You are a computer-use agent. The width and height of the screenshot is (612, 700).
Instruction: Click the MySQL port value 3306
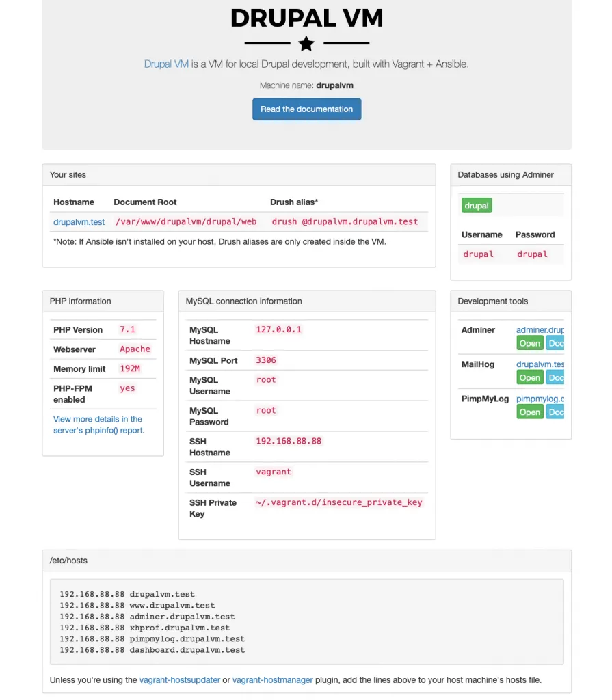pyautogui.click(x=266, y=360)
